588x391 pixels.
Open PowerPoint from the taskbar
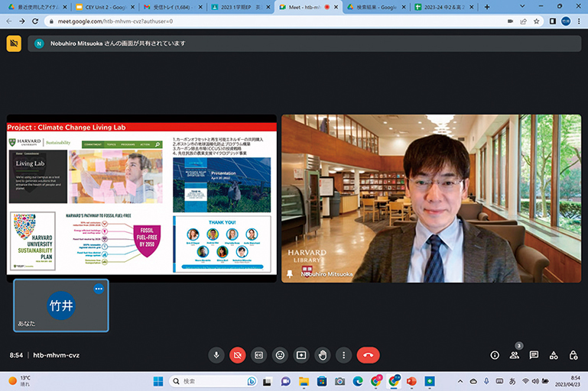[x=411, y=382]
